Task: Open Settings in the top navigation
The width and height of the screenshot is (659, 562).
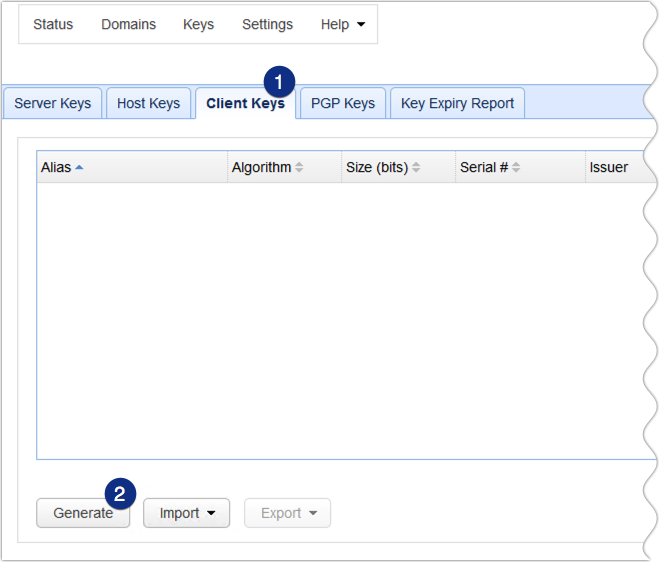Action: pyautogui.click(x=267, y=25)
